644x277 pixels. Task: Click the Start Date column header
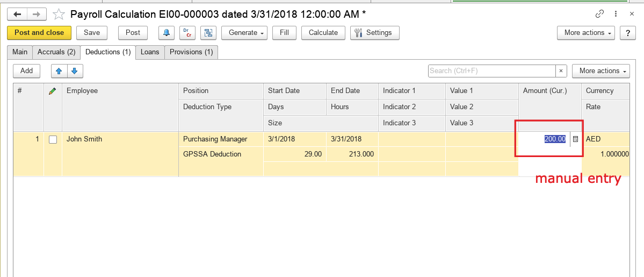[x=294, y=91]
